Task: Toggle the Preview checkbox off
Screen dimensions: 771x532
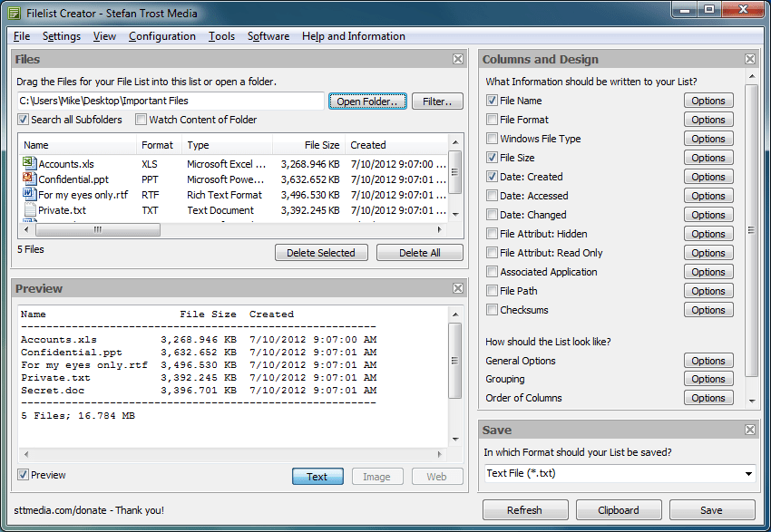Action: [x=23, y=475]
